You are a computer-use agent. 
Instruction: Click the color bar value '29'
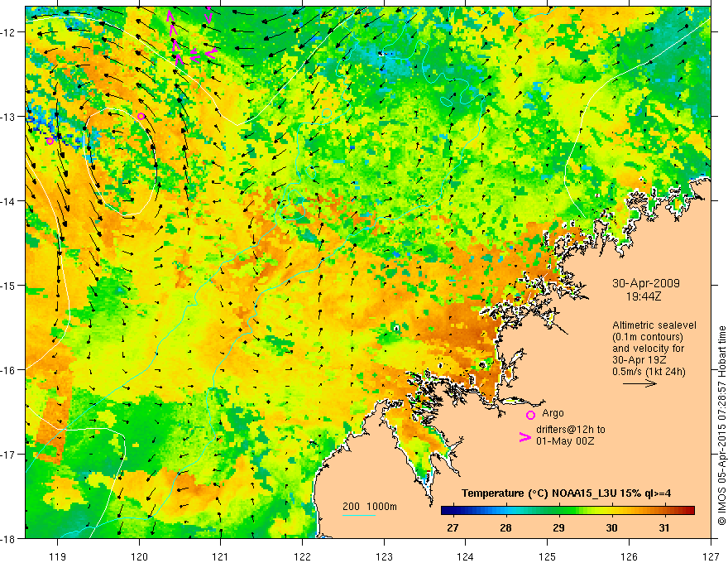[558, 527]
